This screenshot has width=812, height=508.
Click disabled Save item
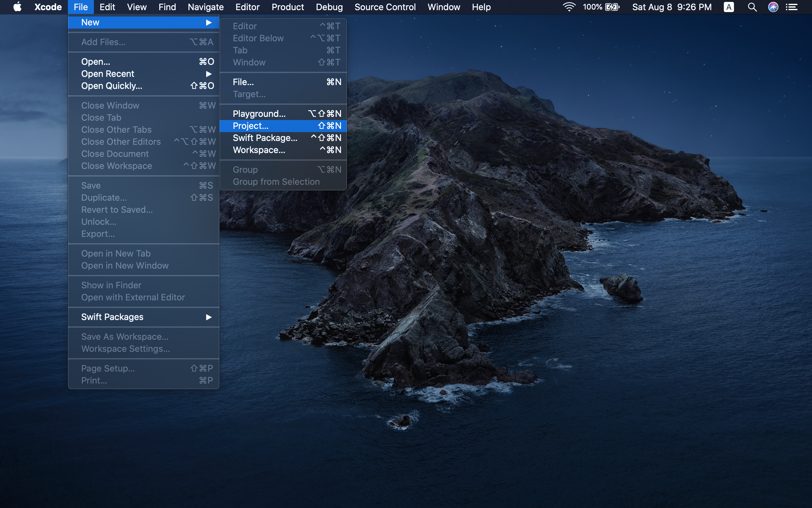click(144, 185)
